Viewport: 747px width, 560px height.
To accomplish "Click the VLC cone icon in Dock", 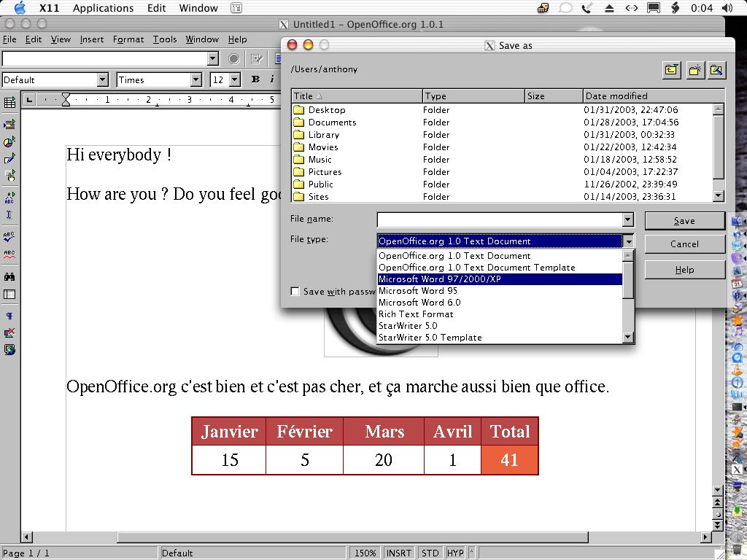I will coord(737,368).
